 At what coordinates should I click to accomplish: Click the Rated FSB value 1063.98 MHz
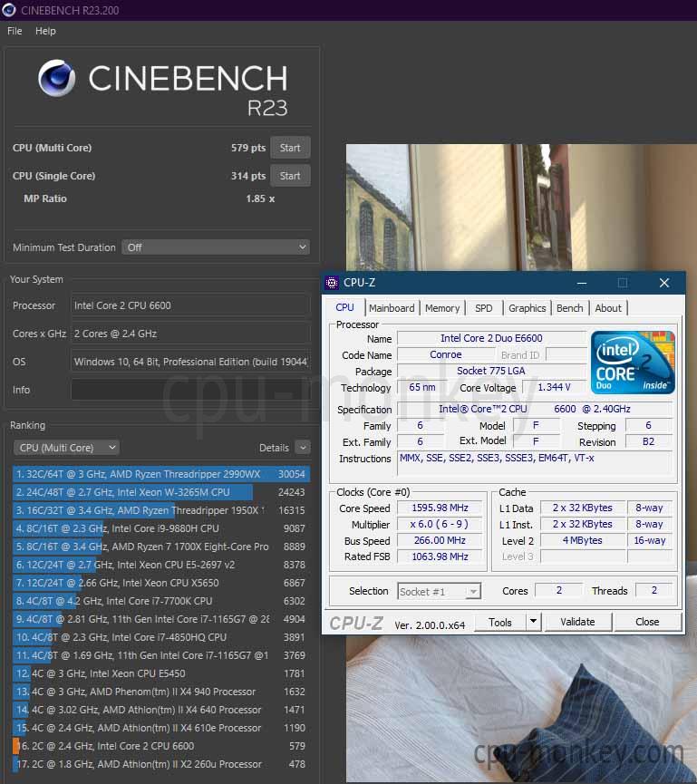click(440, 557)
